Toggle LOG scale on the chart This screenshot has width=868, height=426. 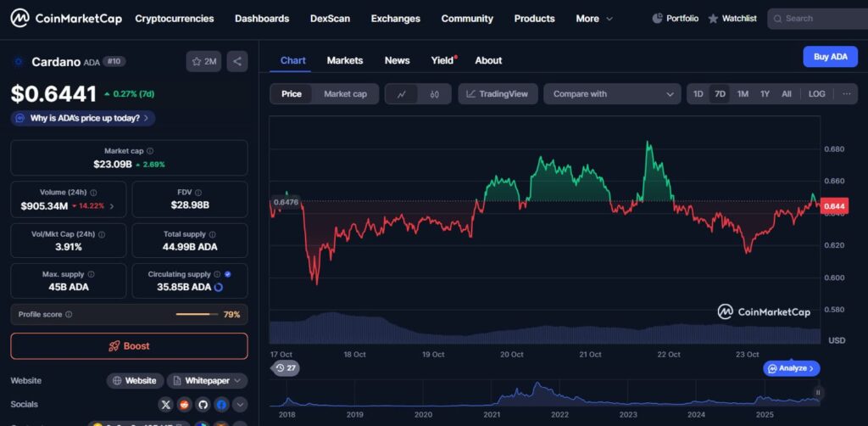(816, 94)
